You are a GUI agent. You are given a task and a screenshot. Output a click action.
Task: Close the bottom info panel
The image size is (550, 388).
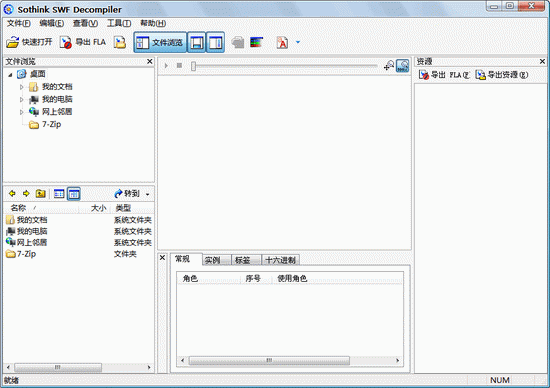click(x=162, y=257)
